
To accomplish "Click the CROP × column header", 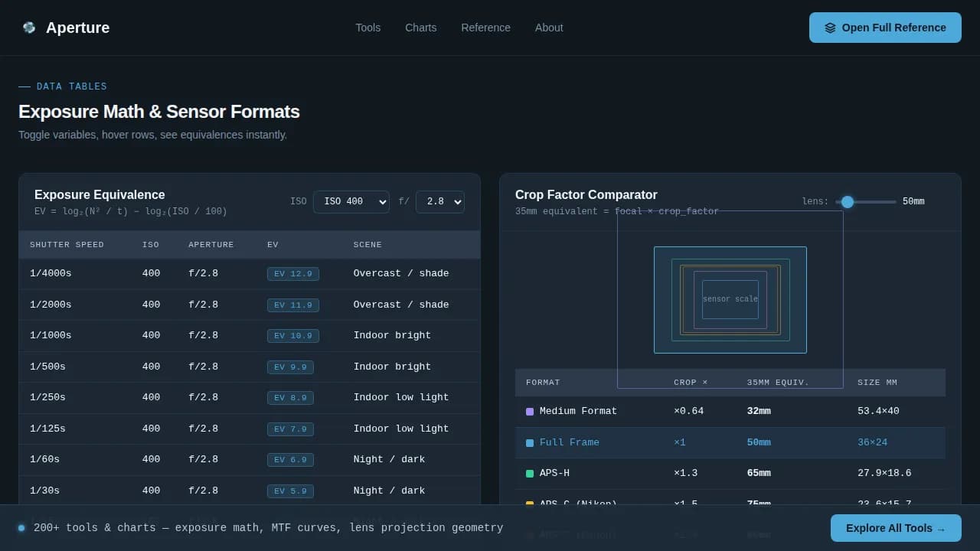I will [x=691, y=383].
